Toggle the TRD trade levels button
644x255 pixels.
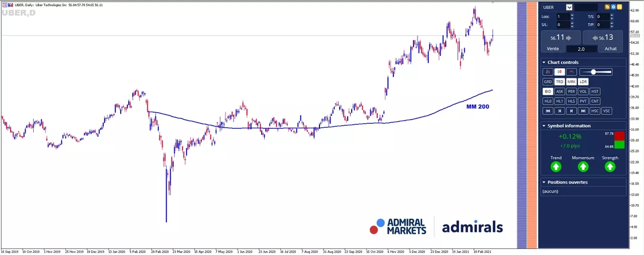[x=559, y=81]
